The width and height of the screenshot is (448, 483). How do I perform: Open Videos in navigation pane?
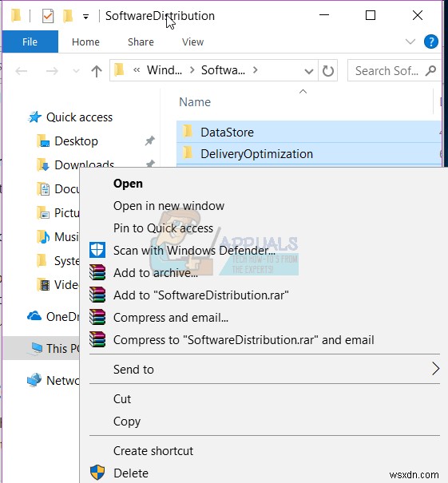[x=58, y=285]
